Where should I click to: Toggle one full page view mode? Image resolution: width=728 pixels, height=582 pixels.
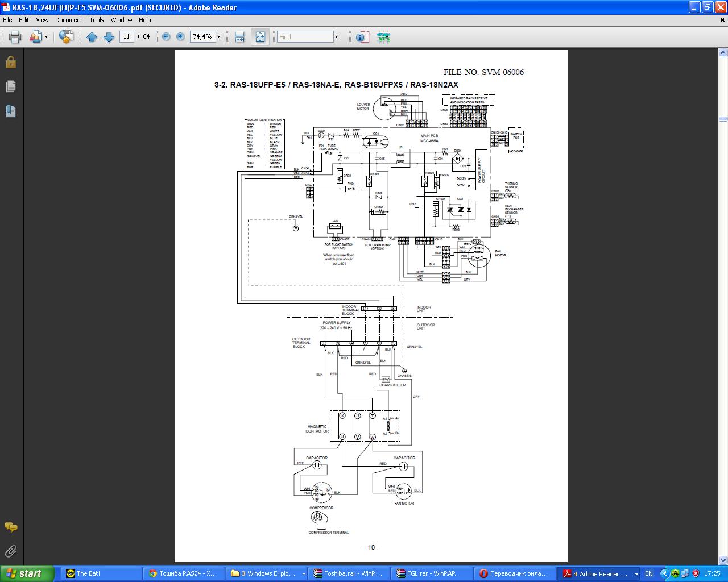(260, 37)
